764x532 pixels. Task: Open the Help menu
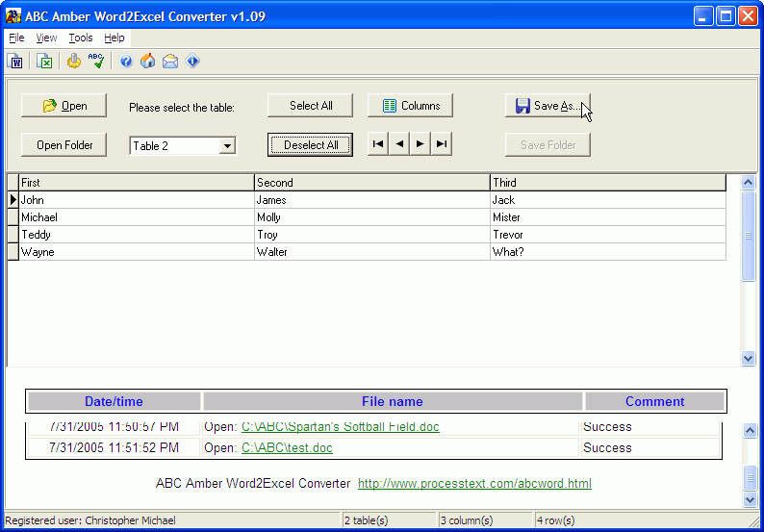point(114,38)
